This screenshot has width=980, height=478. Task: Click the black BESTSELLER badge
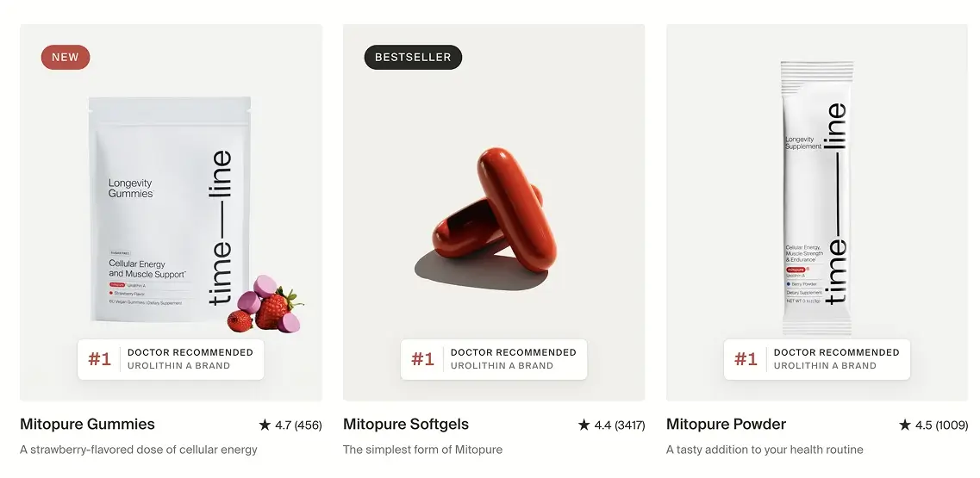[x=413, y=58]
